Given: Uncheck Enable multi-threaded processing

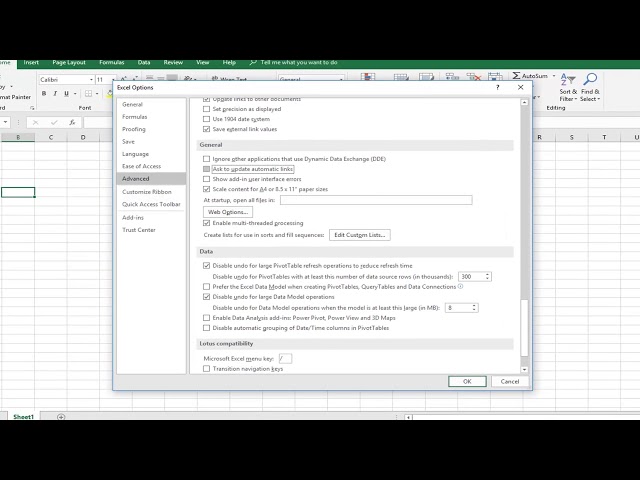Looking at the screenshot, I should [207, 223].
